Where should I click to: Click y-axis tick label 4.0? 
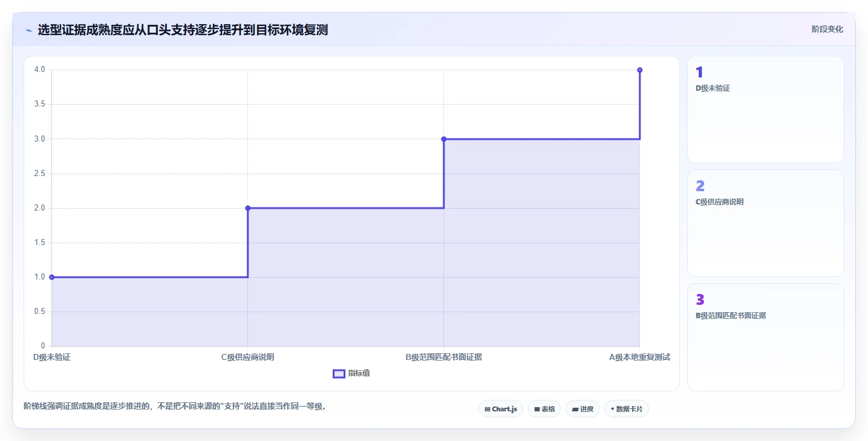(x=40, y=70)
